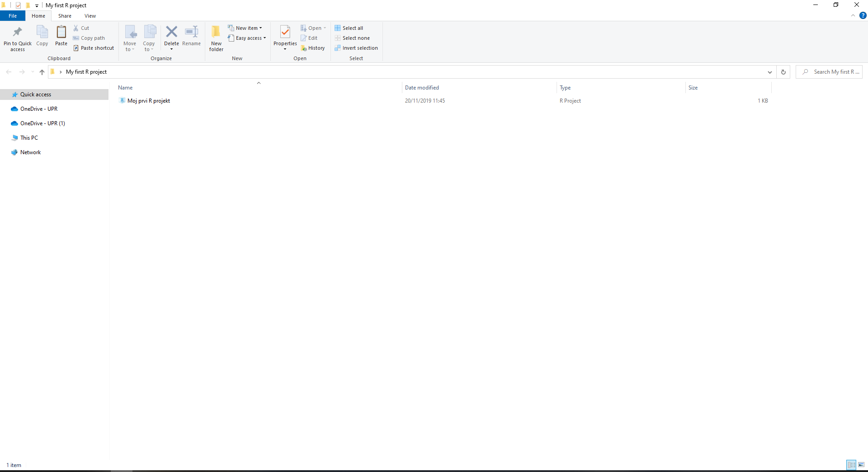
Task: Click the Edit button in Open group
Action: 309,38
